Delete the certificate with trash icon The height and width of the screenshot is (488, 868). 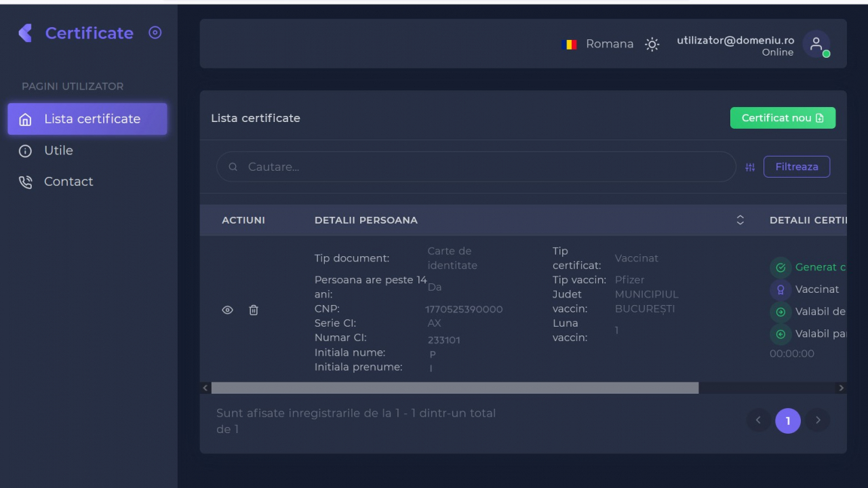(254, 310)
